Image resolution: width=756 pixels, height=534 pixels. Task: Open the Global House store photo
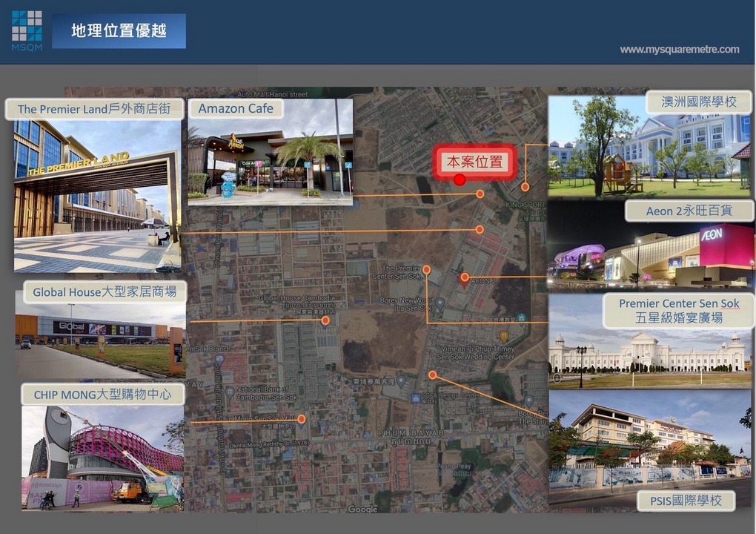pos(100,340)
